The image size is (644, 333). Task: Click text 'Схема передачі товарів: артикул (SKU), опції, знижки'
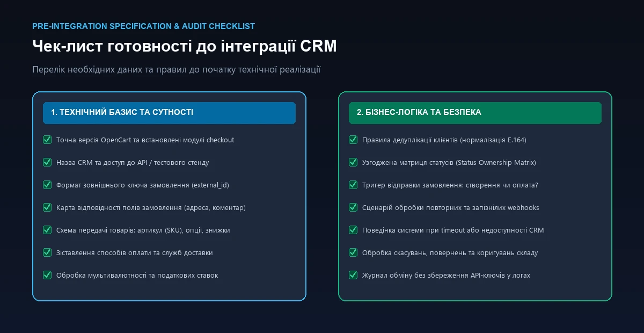pyautogui.click(x=143, y=230)
